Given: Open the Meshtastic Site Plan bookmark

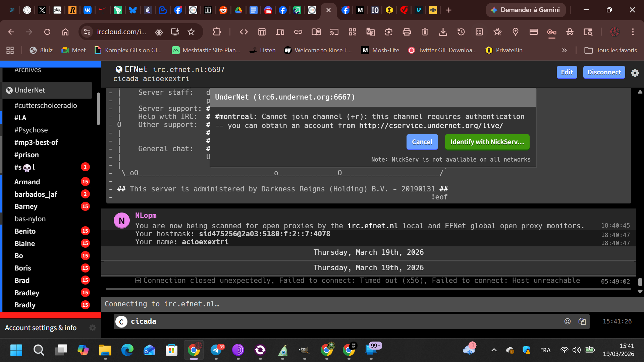Looking at the screenshot, I should (206, 50).
